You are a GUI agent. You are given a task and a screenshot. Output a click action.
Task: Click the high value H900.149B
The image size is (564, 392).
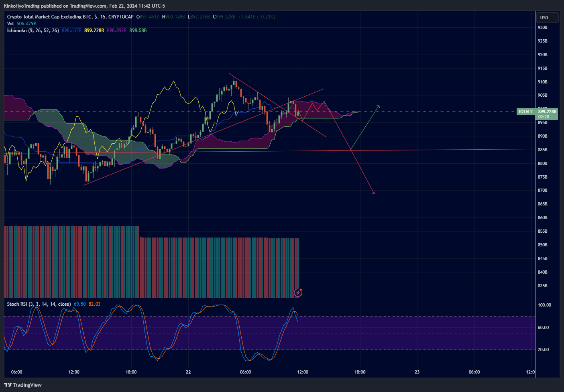(173, 17)
